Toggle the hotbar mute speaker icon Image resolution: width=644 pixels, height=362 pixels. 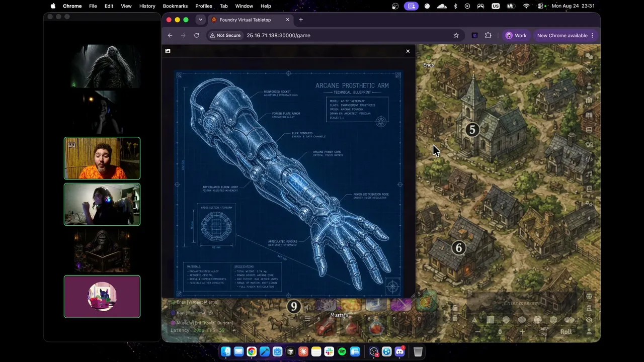tap(307, 308)
